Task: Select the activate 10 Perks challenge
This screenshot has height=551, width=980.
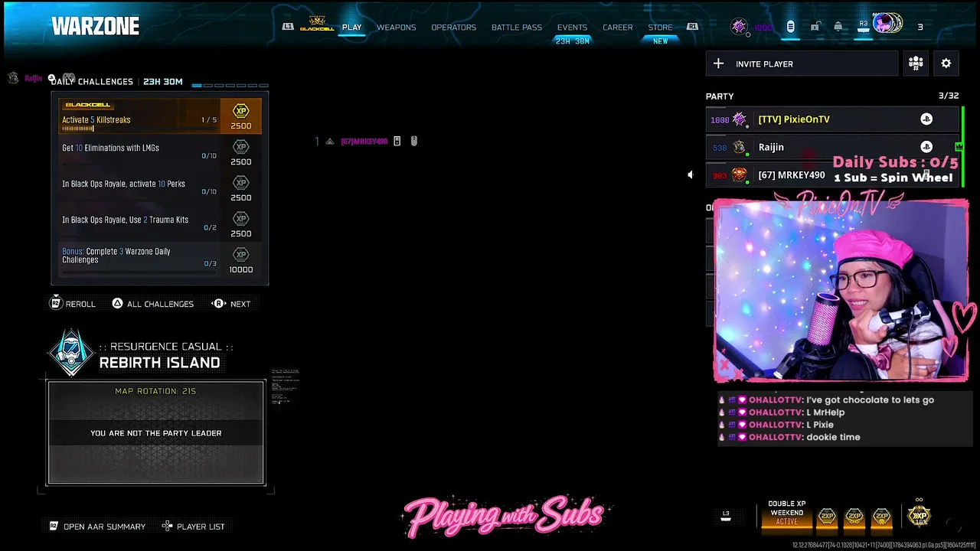Action: click(161, 187)
